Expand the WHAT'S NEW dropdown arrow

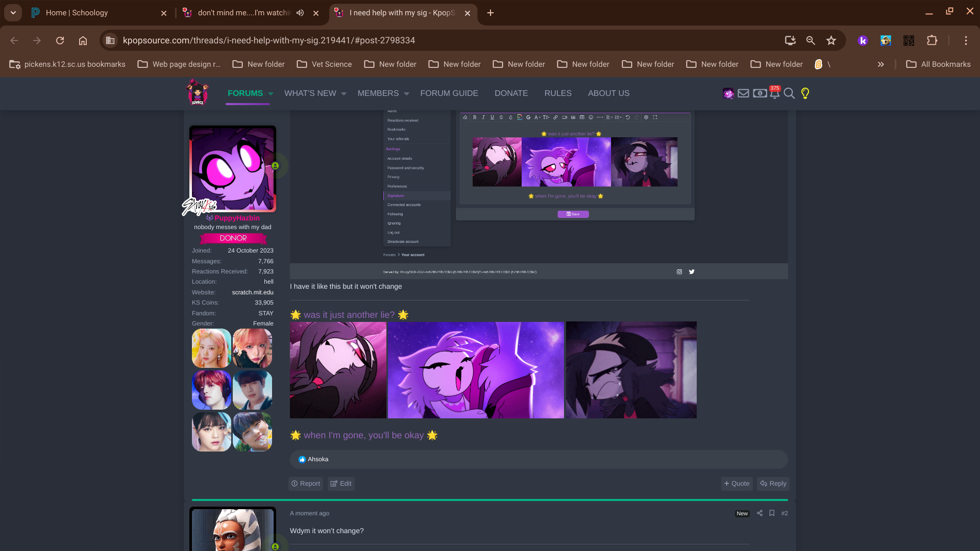click(x=344, y=94)
